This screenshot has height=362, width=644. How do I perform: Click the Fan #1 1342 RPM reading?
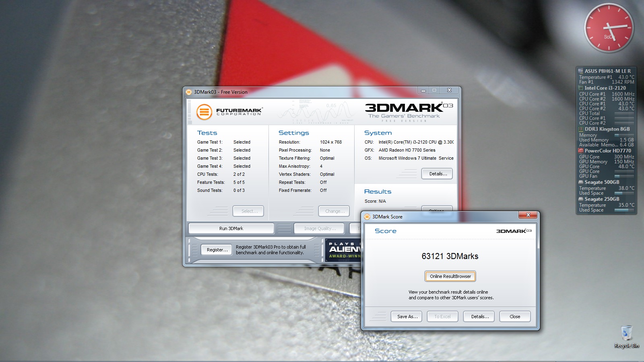607,82
